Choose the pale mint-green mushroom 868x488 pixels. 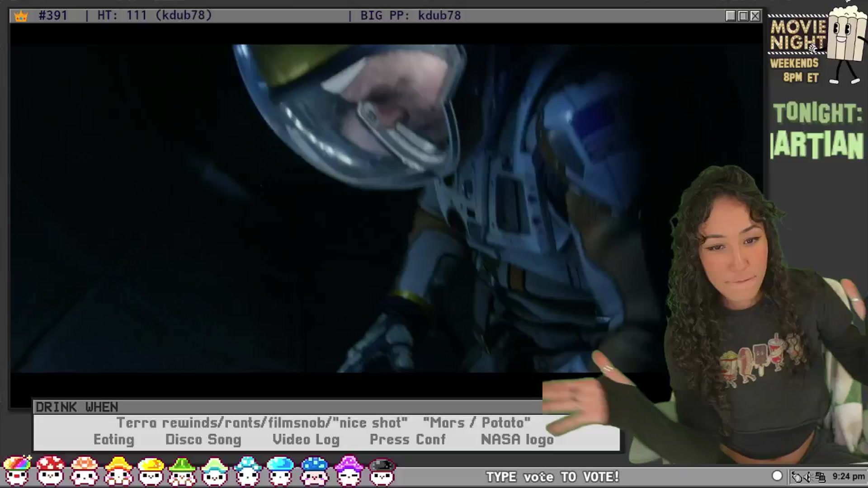tap(215, 470)
